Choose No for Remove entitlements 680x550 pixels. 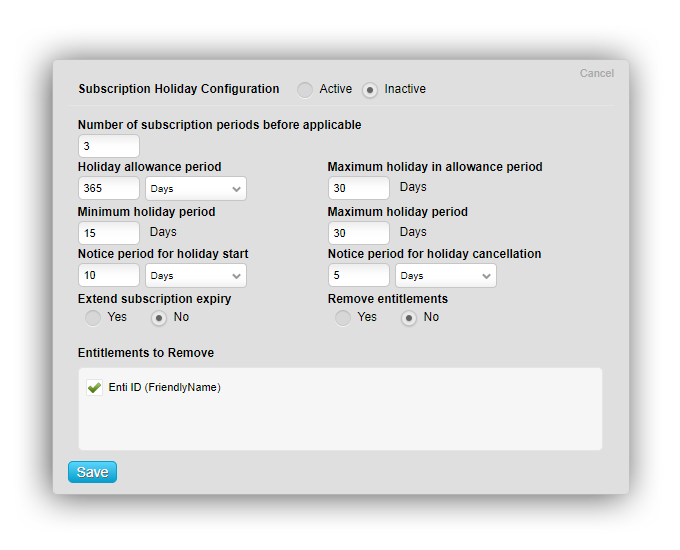pyautogui.click(x=409, y=318)
